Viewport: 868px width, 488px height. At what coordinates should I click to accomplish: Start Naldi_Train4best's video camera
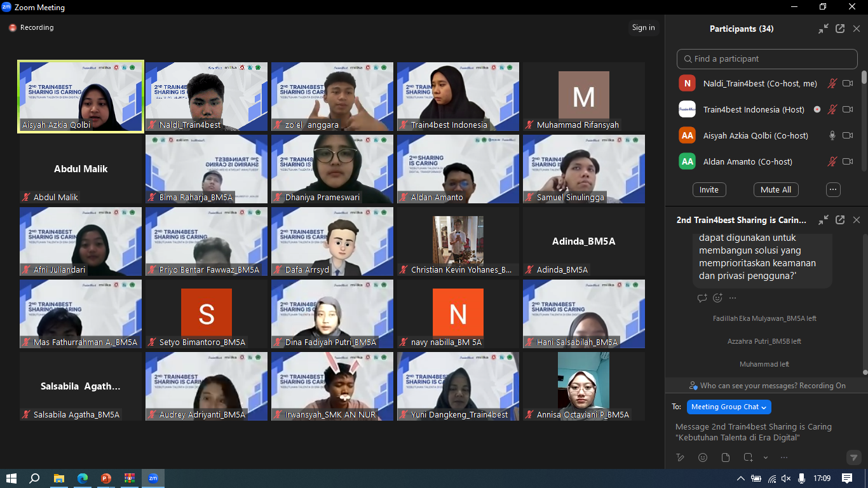(x=848, y=83)
